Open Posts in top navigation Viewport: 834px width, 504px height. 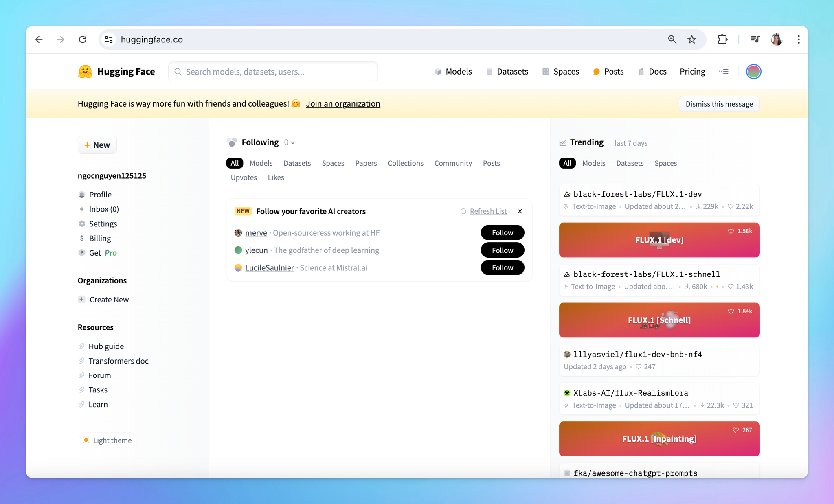(x=608, y=72)
